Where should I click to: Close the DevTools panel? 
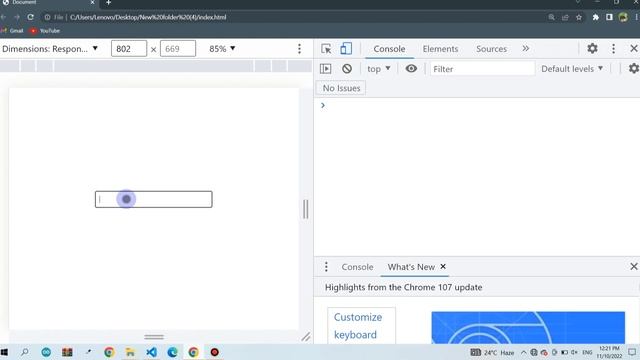[633, 49]
